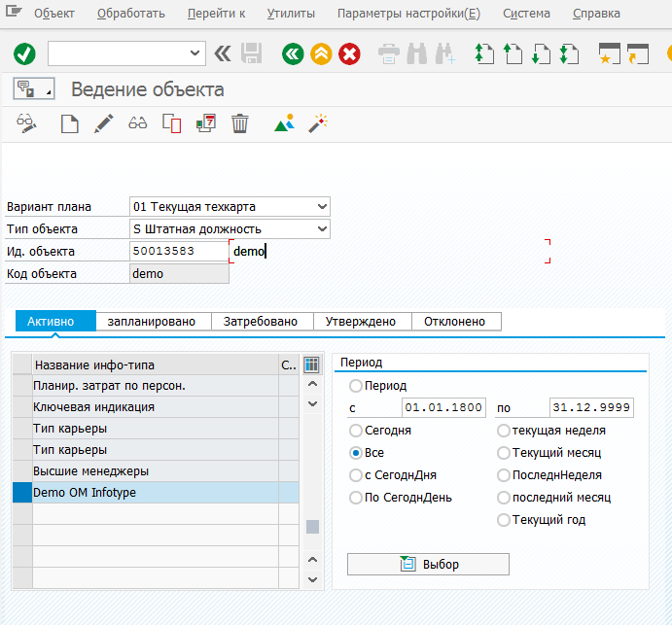Go to Previous page icon

(x=513, y=54)
